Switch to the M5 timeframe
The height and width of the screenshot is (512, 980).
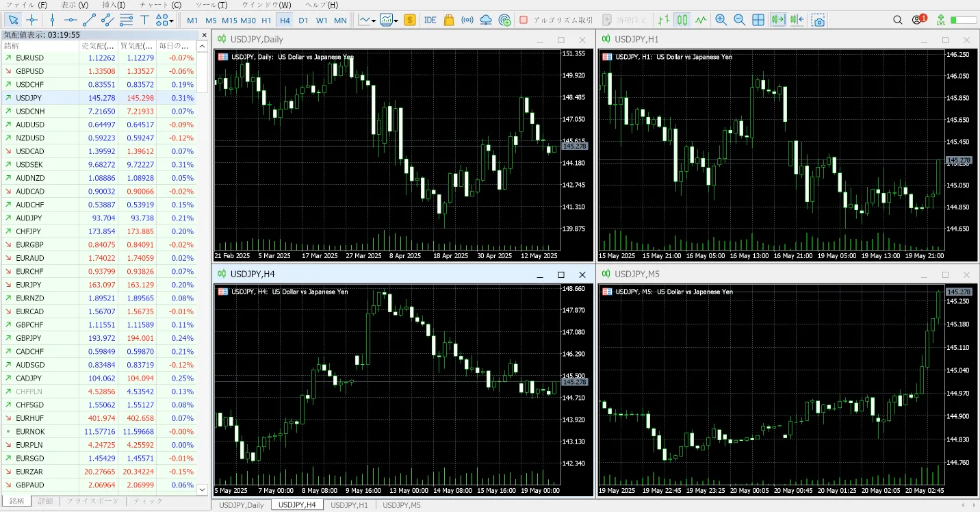[x=211, y=20]
